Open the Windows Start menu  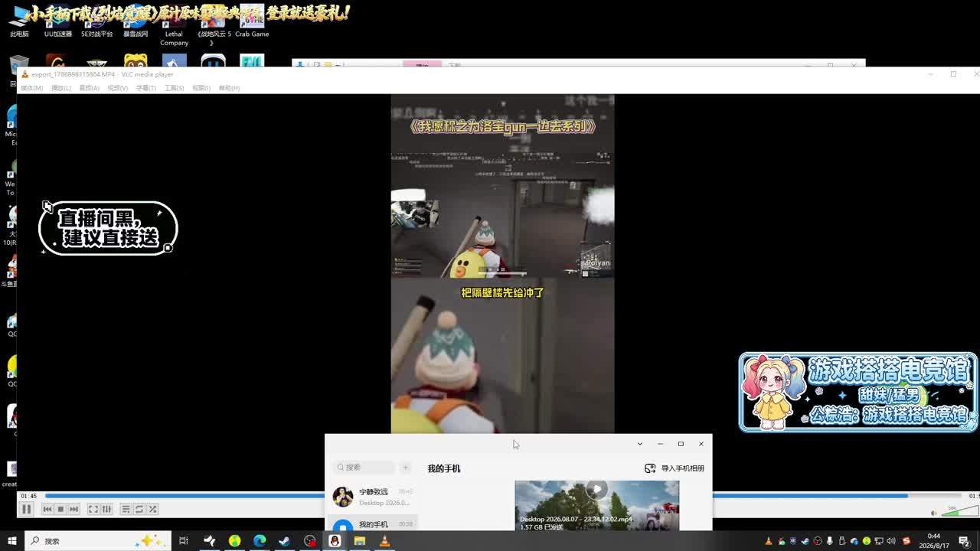[11, 541]
